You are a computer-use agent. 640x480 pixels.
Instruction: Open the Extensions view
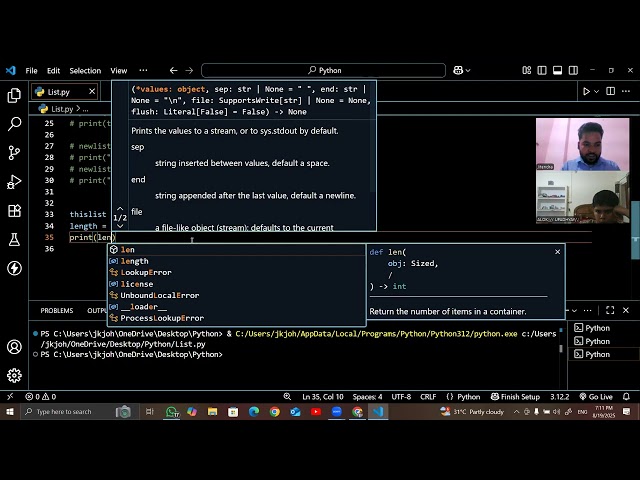point(14,211)
